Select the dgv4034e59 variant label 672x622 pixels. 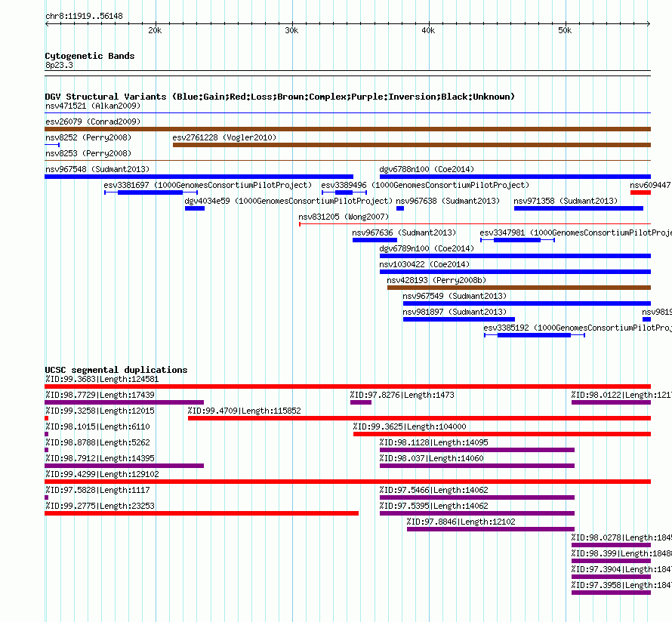point(288,201)
